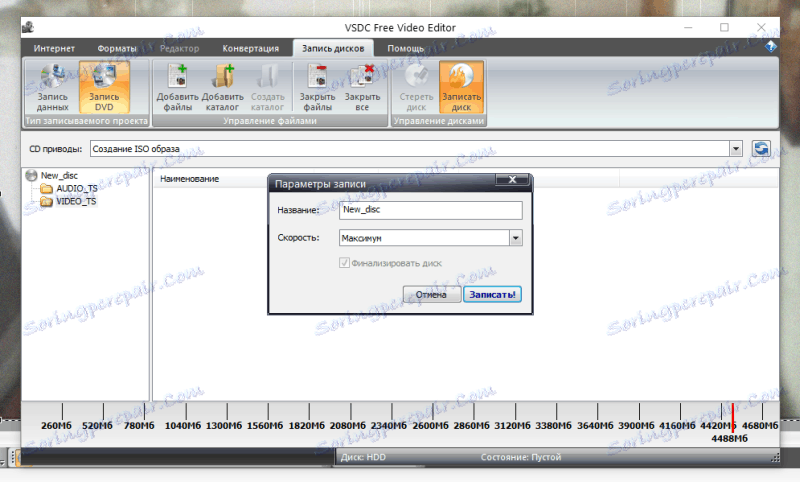
Task: Refresh the CD drives list
Action: coord(761,149)
